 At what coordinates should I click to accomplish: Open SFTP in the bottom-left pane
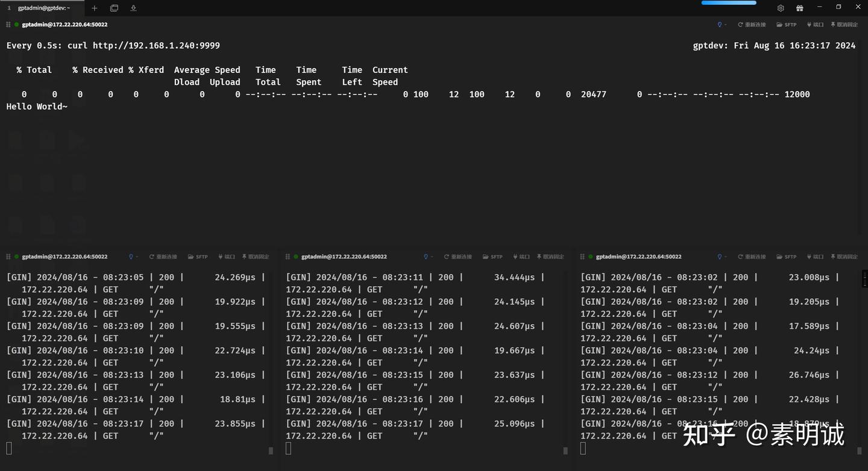coord(198,257)
